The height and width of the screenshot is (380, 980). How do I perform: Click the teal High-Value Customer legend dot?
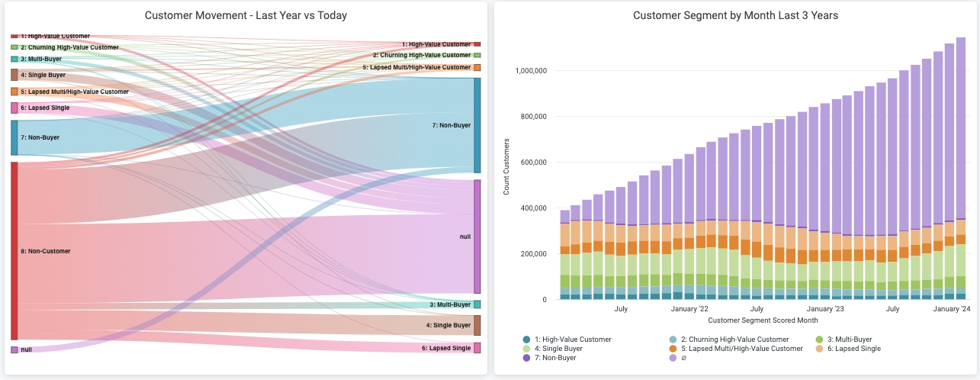click(526, 340)
